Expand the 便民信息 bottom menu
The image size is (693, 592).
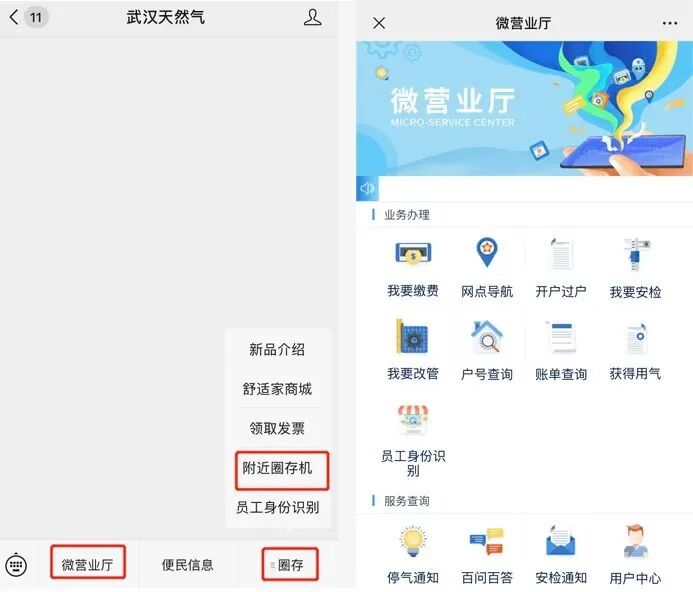187,565
